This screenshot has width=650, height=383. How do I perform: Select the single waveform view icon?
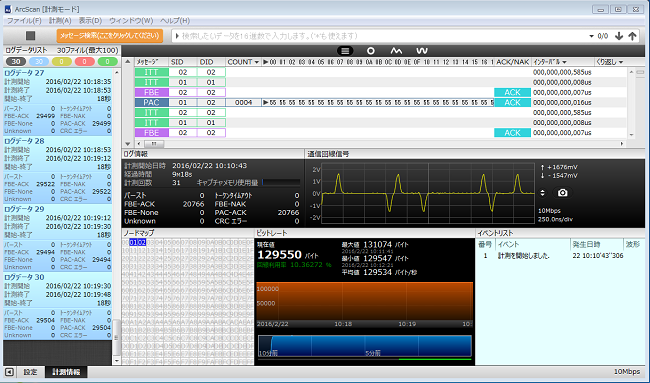pyautogui.click(x=396, y=51)
